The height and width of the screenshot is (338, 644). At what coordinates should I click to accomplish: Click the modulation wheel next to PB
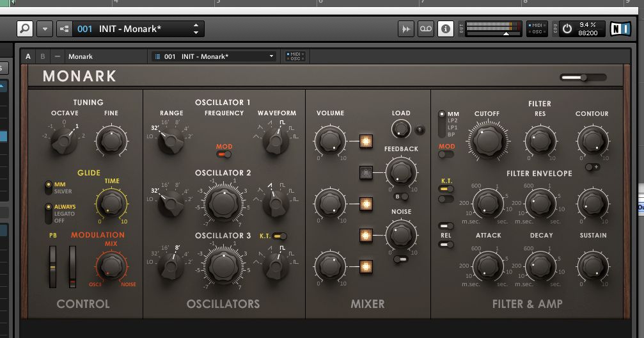point(72,266)
